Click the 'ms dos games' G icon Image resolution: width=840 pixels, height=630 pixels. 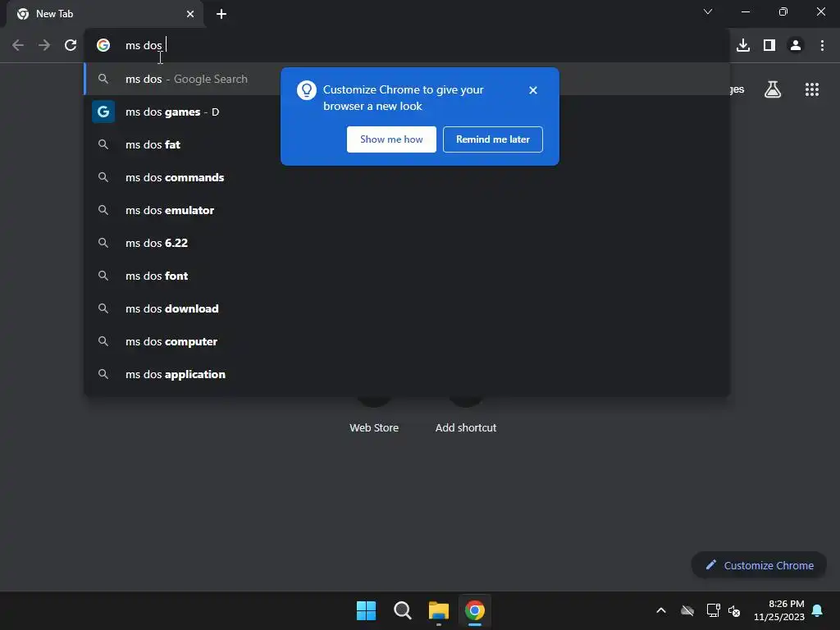pyautogui.click(x=103, y=112)
